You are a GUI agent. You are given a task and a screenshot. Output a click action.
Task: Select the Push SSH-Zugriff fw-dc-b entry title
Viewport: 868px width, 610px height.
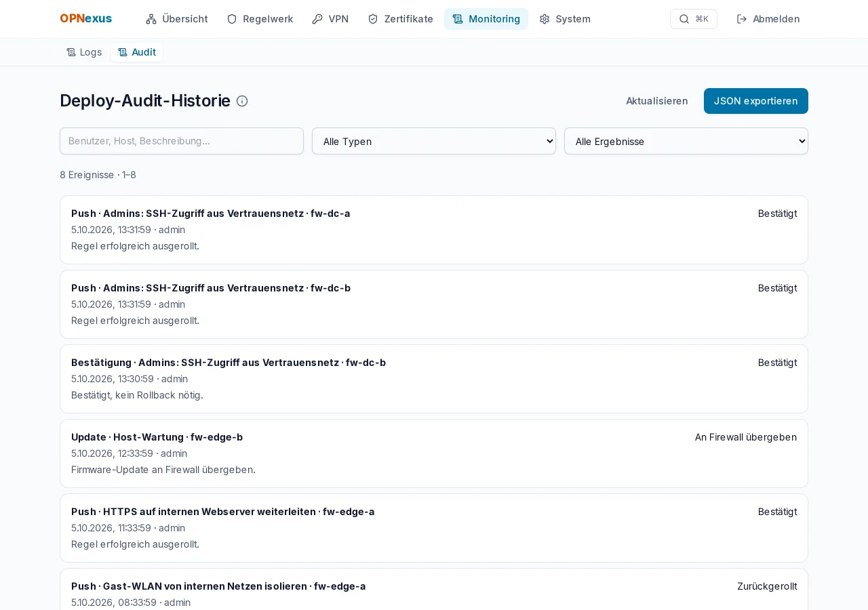click(211, 288)
